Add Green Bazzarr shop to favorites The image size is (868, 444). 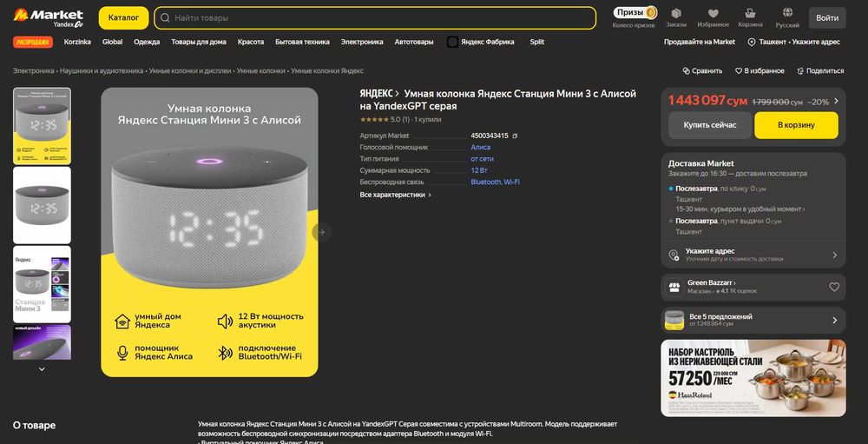coord(833,287)
